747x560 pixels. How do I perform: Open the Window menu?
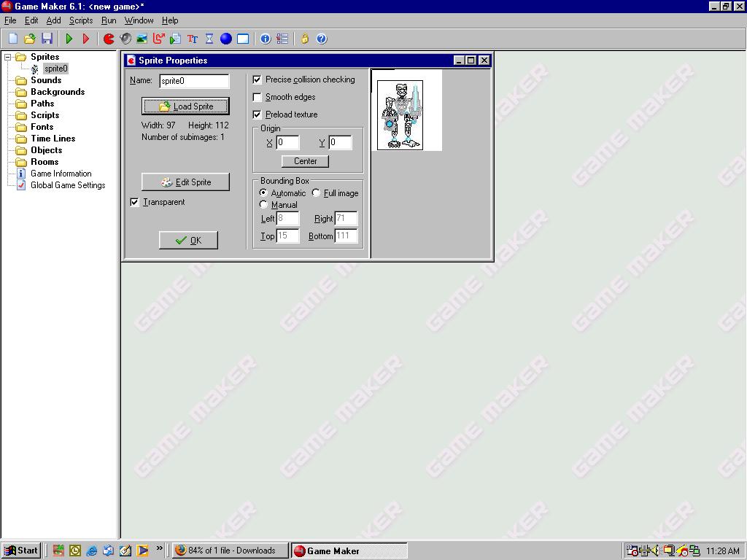point(139,20)
